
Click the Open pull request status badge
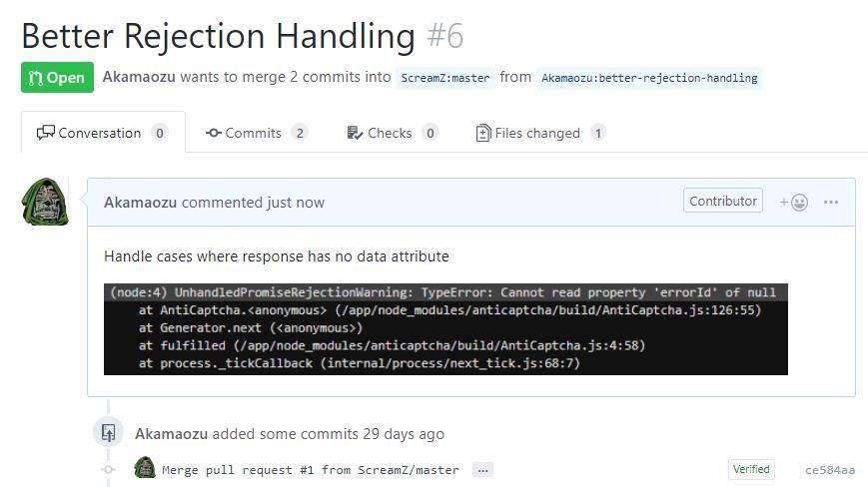click(57, 78)
